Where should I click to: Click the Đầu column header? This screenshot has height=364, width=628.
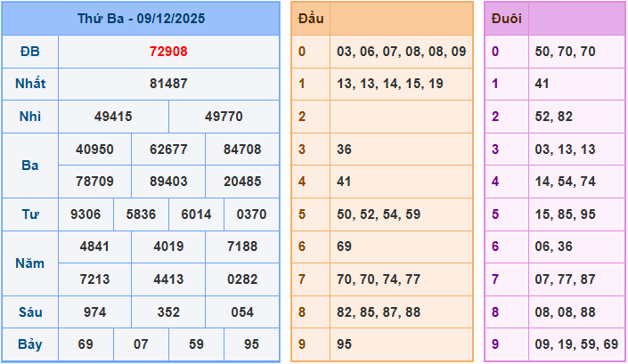pyautogui.click(x=311, y=19)
